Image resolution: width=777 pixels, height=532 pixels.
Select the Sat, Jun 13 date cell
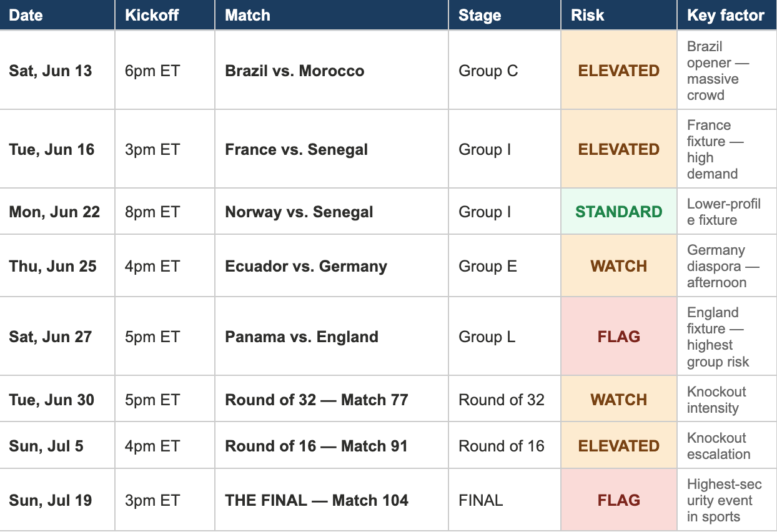click(x=57, y=71)
